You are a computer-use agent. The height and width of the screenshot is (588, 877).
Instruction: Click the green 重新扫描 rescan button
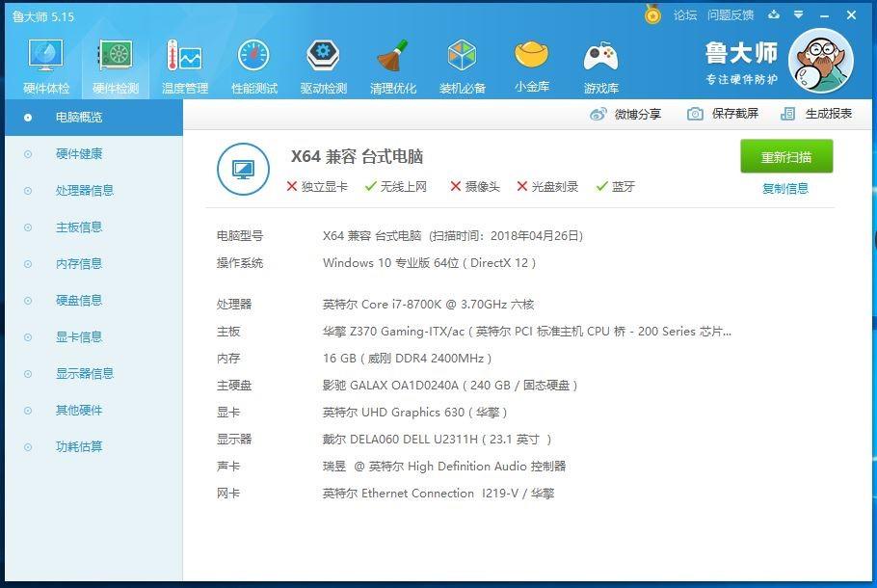[x=786, y=157]
